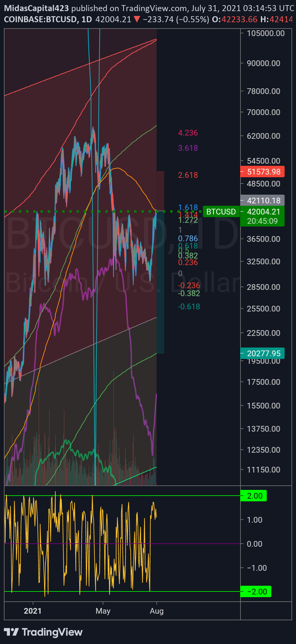Click the TradingView logo at bottom

pos(43,632)
